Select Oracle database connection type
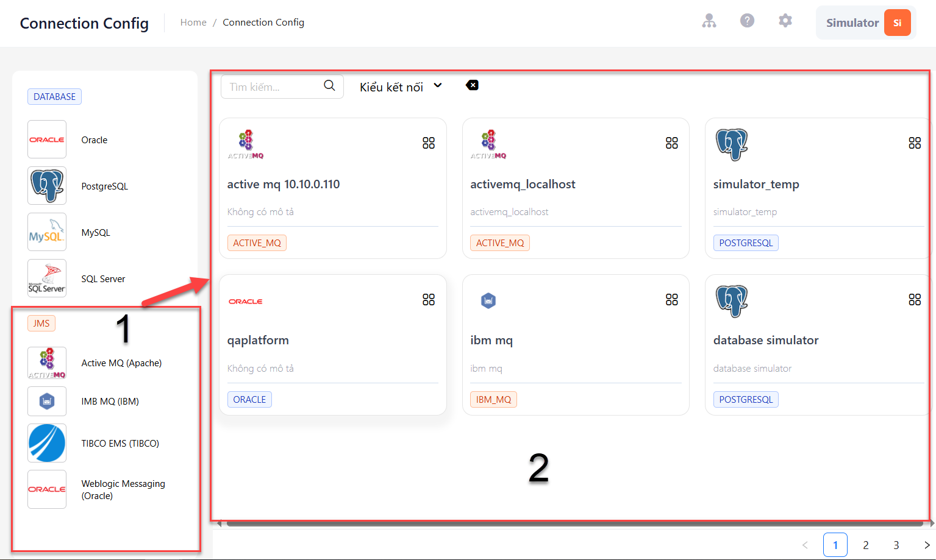 coord(94,140)
